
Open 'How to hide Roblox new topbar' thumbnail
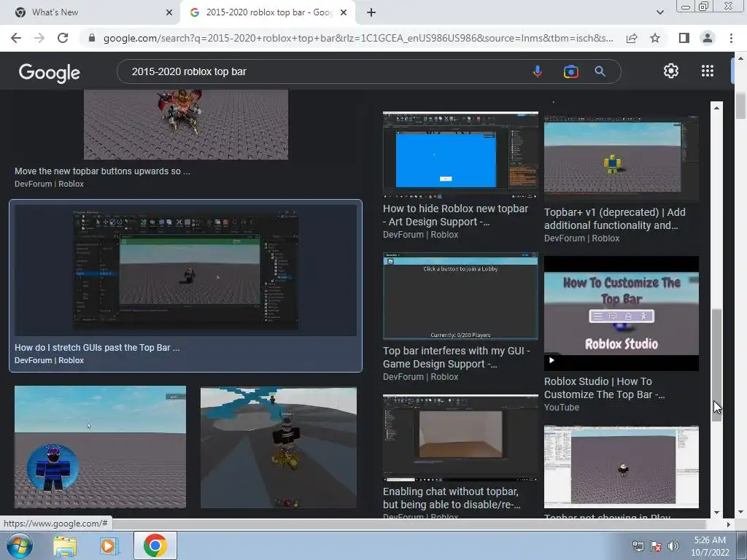point(460,155)
